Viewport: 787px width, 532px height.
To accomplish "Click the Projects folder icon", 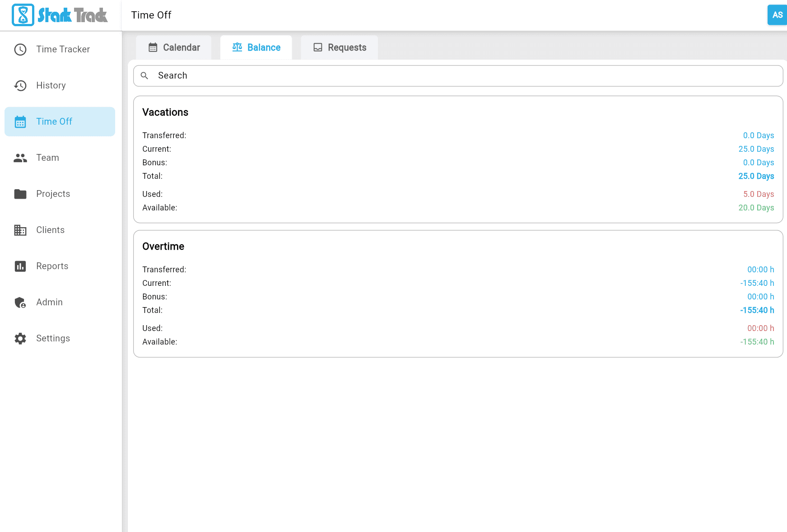I will [x=20, y=194].
